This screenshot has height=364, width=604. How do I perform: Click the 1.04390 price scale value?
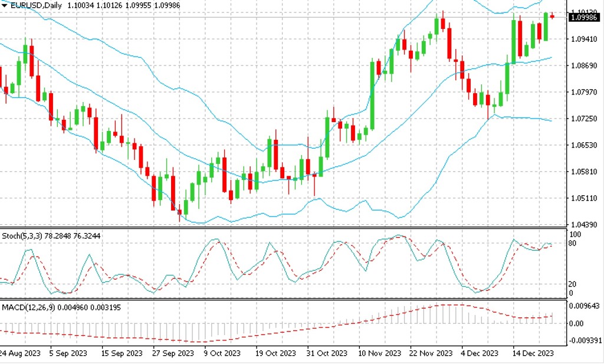[585, 225]
